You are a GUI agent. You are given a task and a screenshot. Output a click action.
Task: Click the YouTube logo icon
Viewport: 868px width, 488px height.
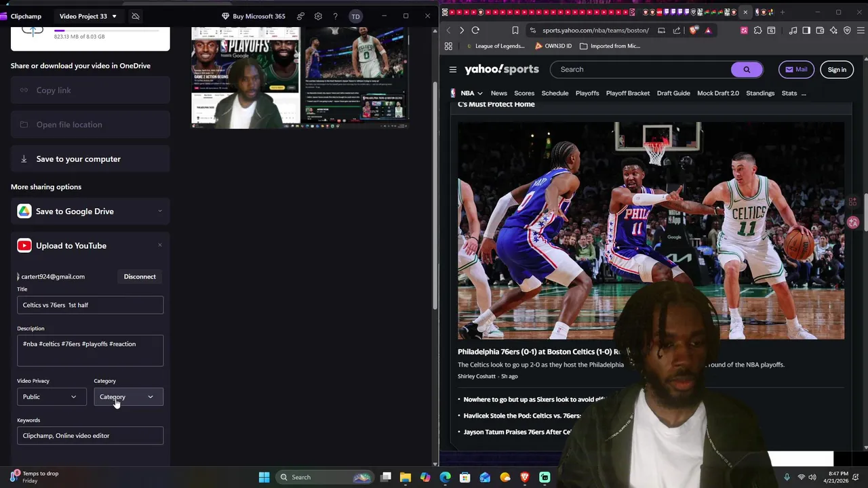click(x=24, y=246)
